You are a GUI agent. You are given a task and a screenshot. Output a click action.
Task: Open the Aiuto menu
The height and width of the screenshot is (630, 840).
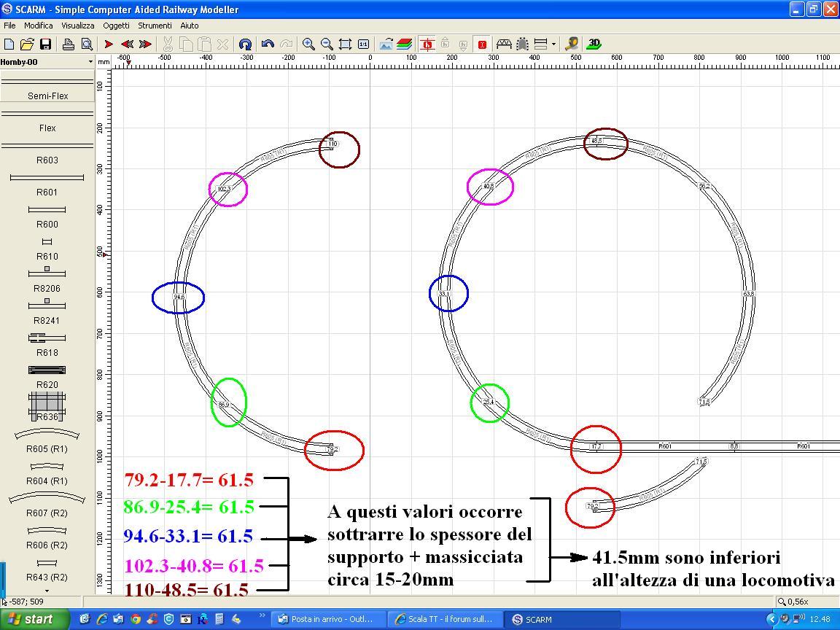[x=189, y=26]
